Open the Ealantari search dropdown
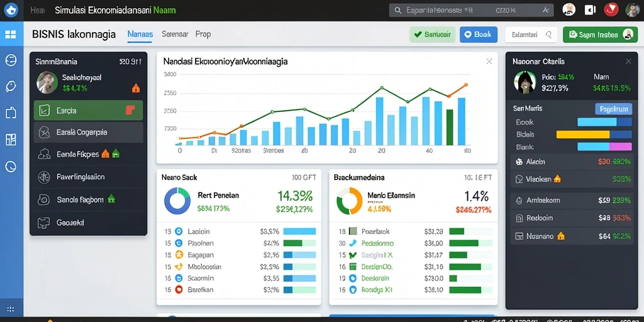Viewport: 644px width, 322px height. click(x=531, y=35)
